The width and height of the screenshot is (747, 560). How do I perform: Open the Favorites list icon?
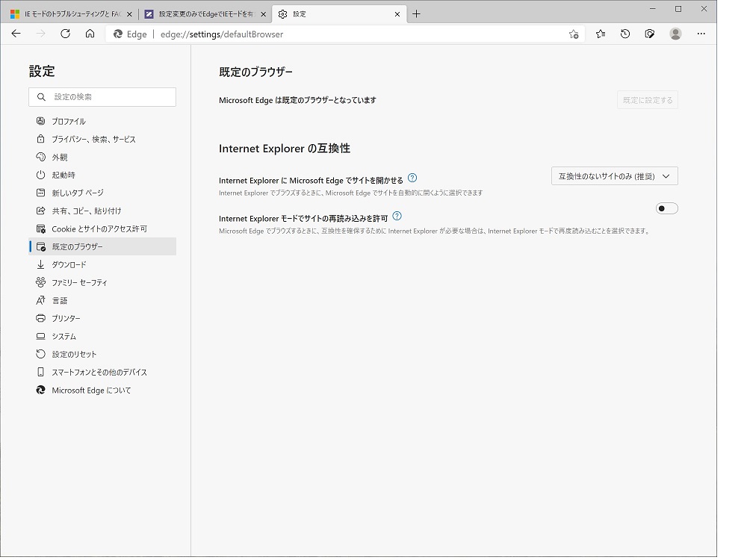coord(601,34)
